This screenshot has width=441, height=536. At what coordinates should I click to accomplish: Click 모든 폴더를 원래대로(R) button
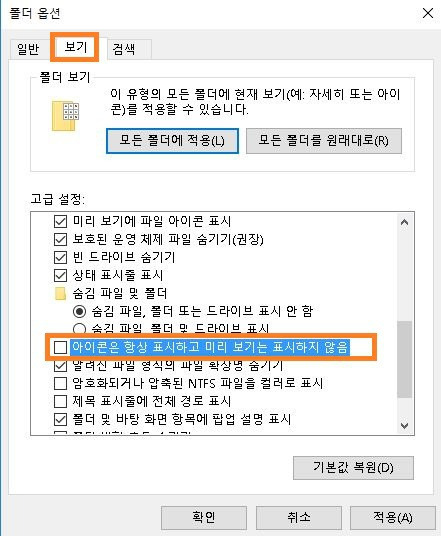(x=324, y=141)
